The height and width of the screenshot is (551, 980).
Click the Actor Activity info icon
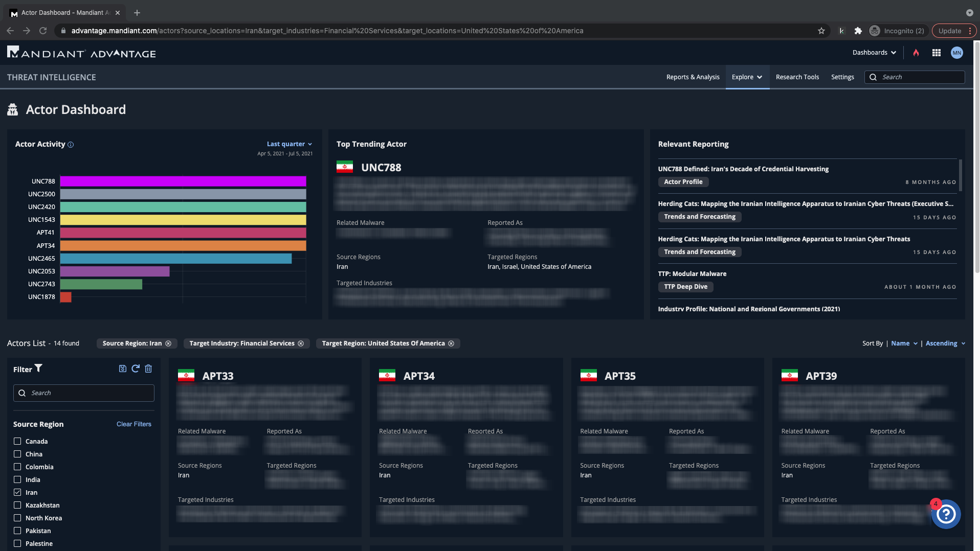pyautogui.click(x=71, y=145)
